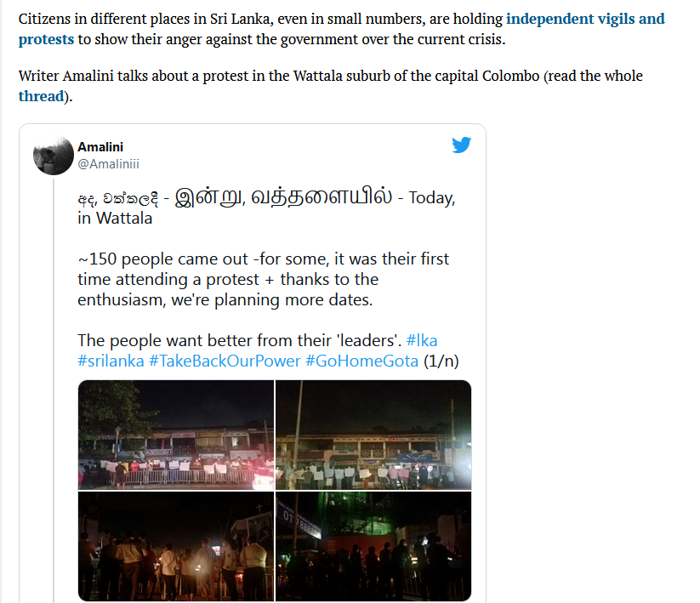
Task: Click the tweet text about 150 people
Action: coord(264,280)
